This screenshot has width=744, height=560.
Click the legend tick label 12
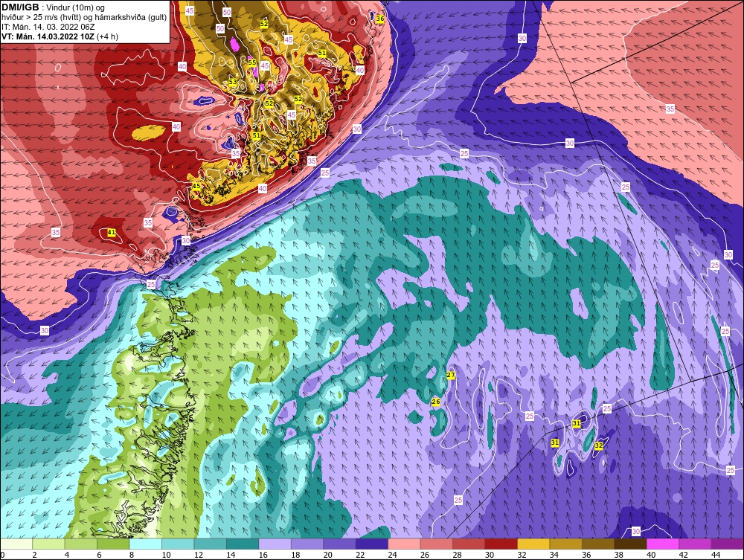pyautogui.click(x=199, y=555)
